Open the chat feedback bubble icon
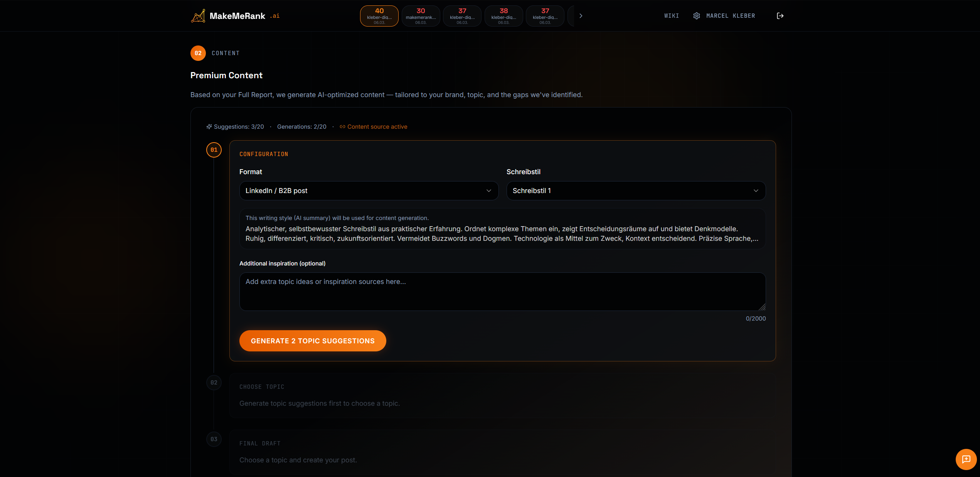This screenshot has height=477, width=980. tap(966, 459)
